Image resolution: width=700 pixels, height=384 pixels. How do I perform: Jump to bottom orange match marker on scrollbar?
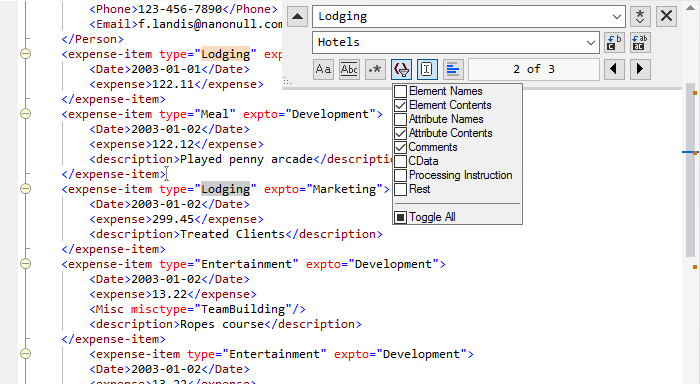tap(695, 267)
